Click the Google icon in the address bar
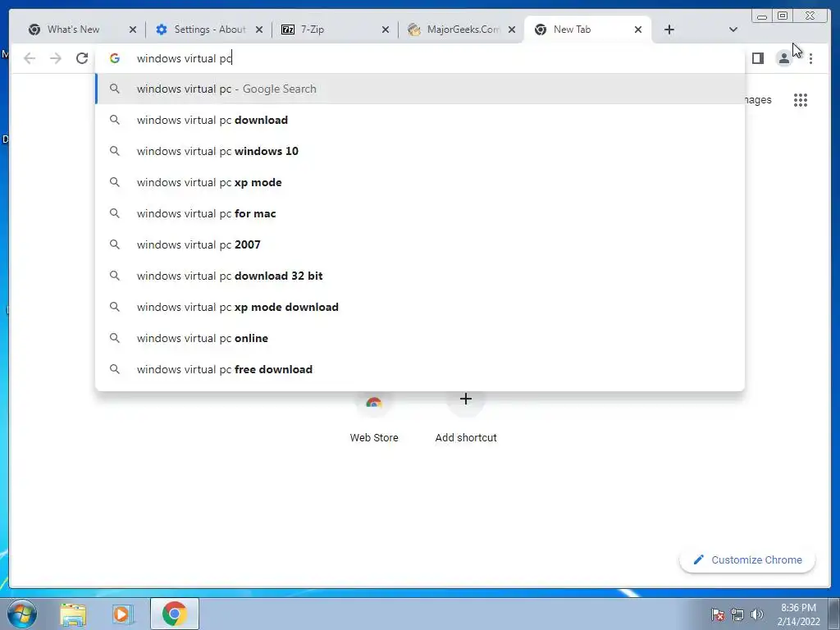This screenshot has width=840, height=630. coord(115,58)
